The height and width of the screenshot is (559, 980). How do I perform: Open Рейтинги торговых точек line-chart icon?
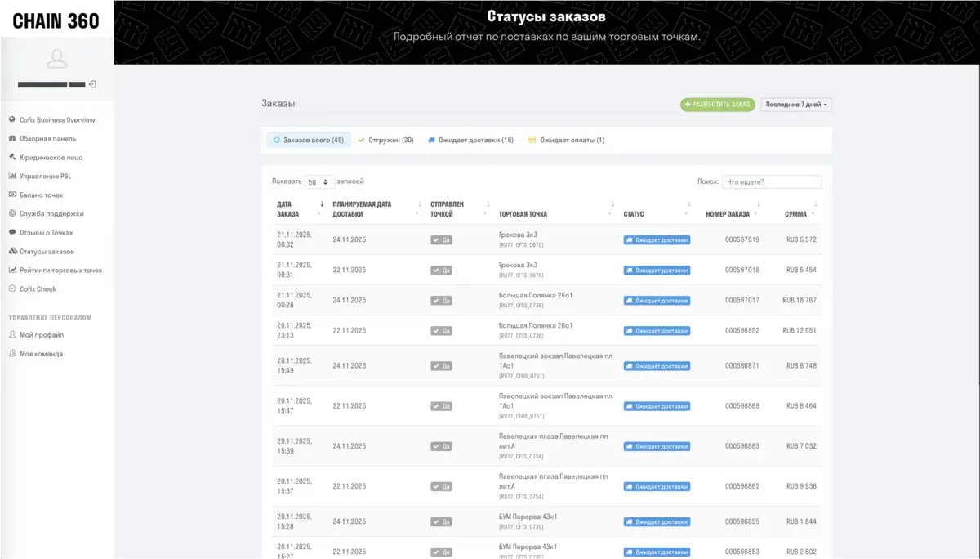coord(12,271)
